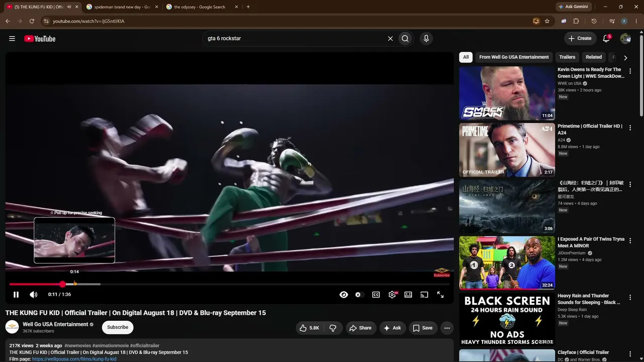Start voice search with the microphone
The image size is (644, 362).
coord(426,39)
